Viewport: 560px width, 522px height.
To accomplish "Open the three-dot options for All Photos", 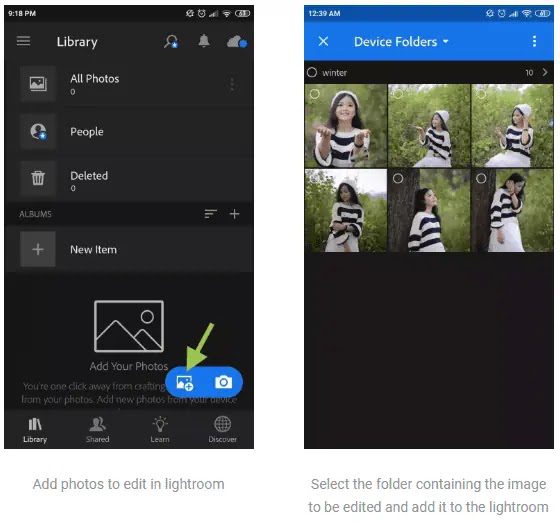I will (232, 84).
